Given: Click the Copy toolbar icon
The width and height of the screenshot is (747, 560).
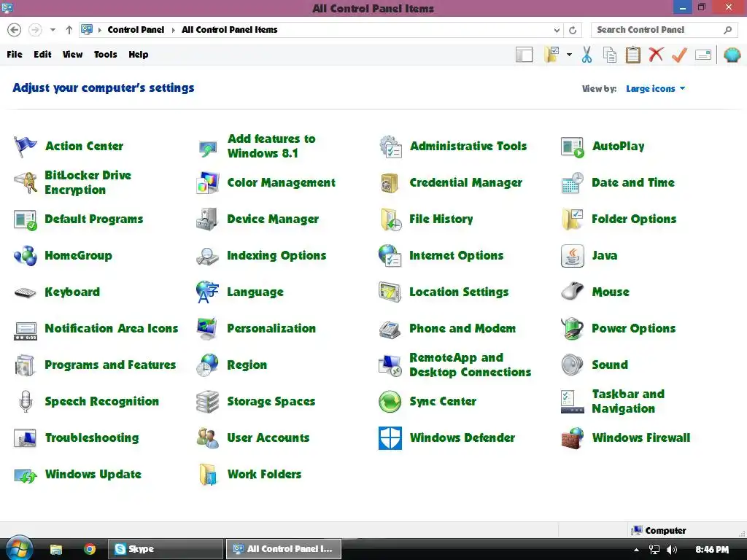Looking at the screenshot, I should click(610, 55).
